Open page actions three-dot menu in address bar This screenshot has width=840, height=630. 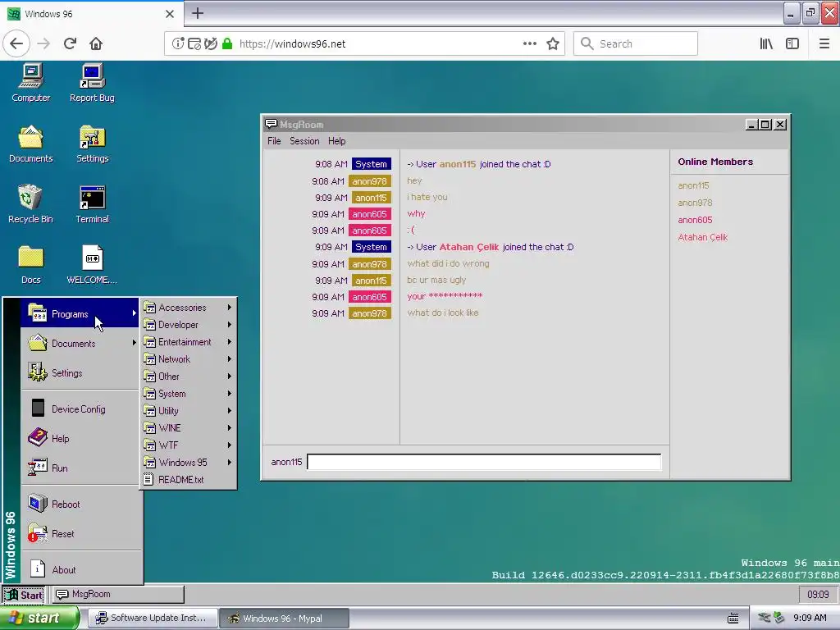tap(529, 44)
